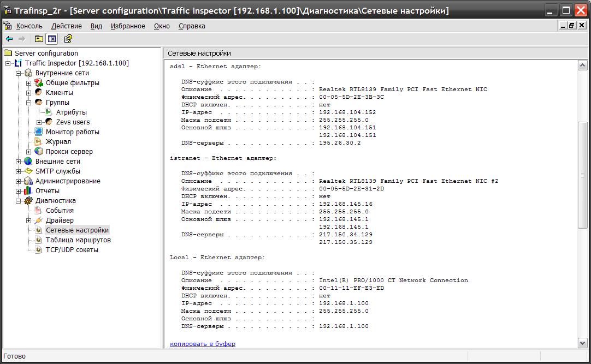Image resolution: width=591 pixels, height=364 pixels.
Task: Open the Консоль menu
Action: click(29, 26)
